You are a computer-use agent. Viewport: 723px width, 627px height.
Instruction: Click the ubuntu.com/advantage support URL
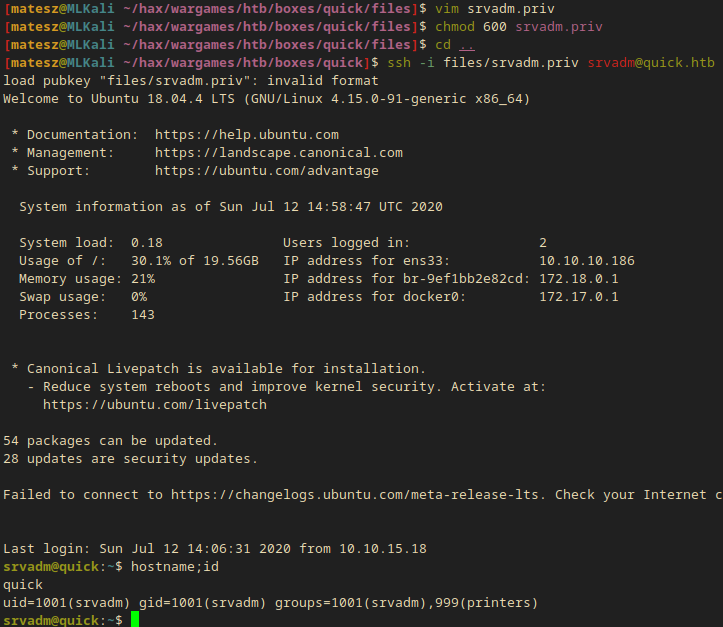(266, 171)
